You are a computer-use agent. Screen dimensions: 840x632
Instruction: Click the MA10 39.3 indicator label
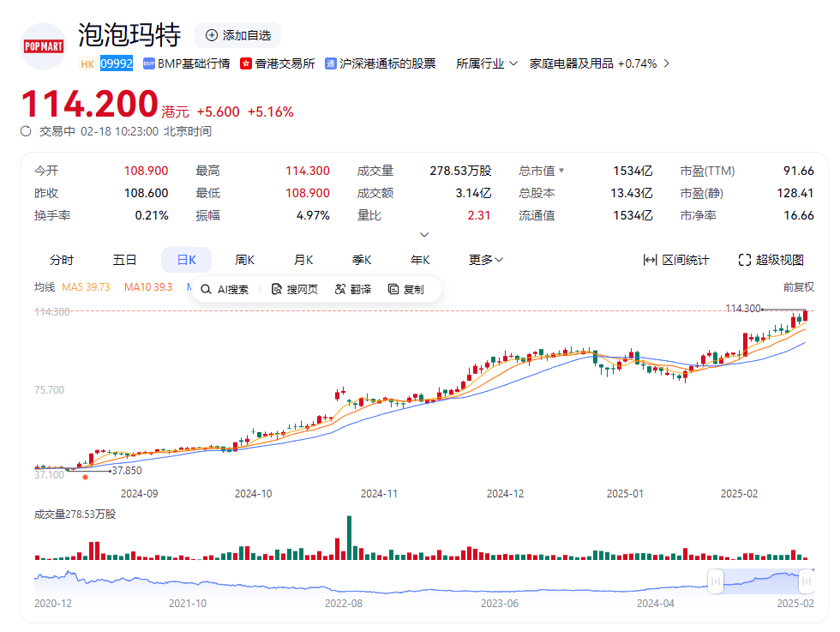pos(148,287)
